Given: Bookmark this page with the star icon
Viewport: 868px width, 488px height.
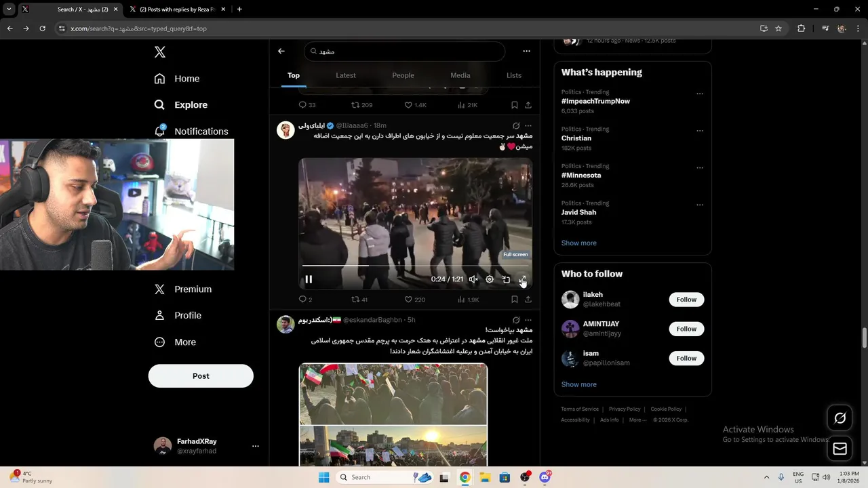Looking at the screenshot, I should click(x=778, y=28).
